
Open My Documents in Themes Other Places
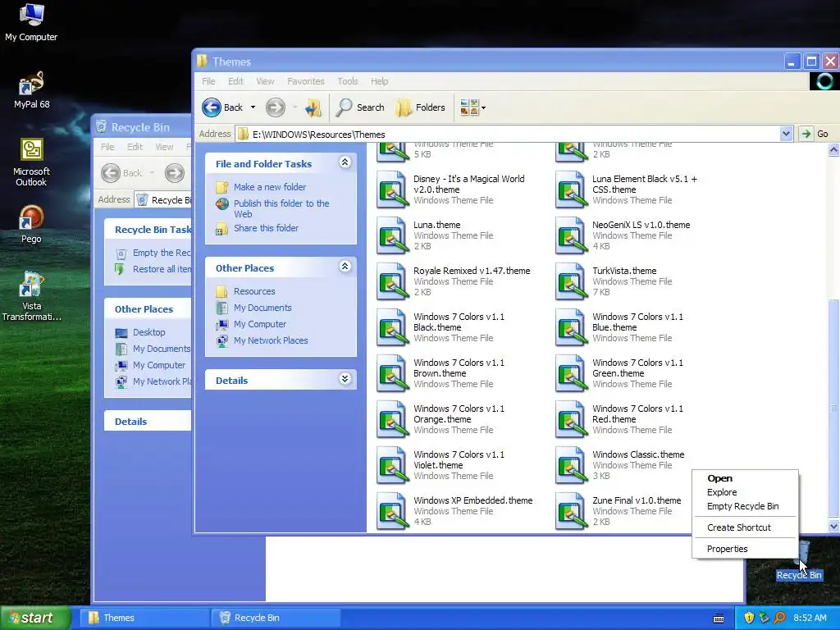[262, 308]
